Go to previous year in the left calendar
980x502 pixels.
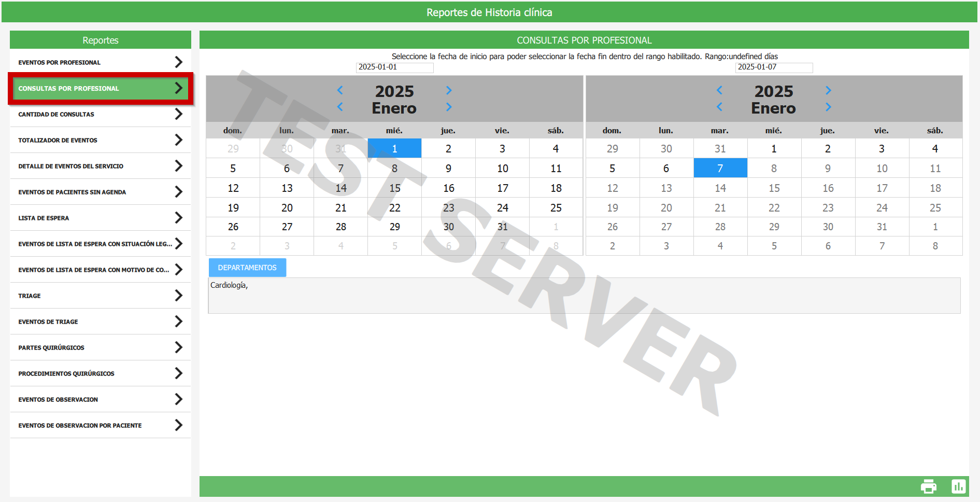pos(340,90)
